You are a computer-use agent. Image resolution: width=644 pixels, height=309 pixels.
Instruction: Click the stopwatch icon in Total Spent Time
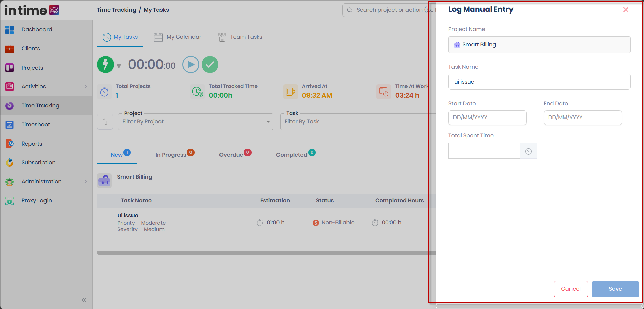pyautogui.click(x=529, y=151)
